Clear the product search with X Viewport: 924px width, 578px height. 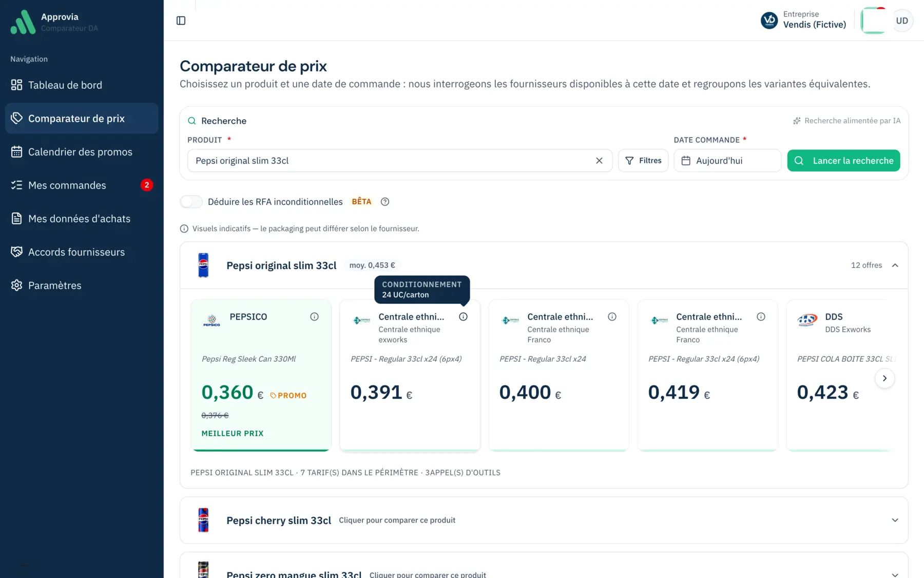599,161
